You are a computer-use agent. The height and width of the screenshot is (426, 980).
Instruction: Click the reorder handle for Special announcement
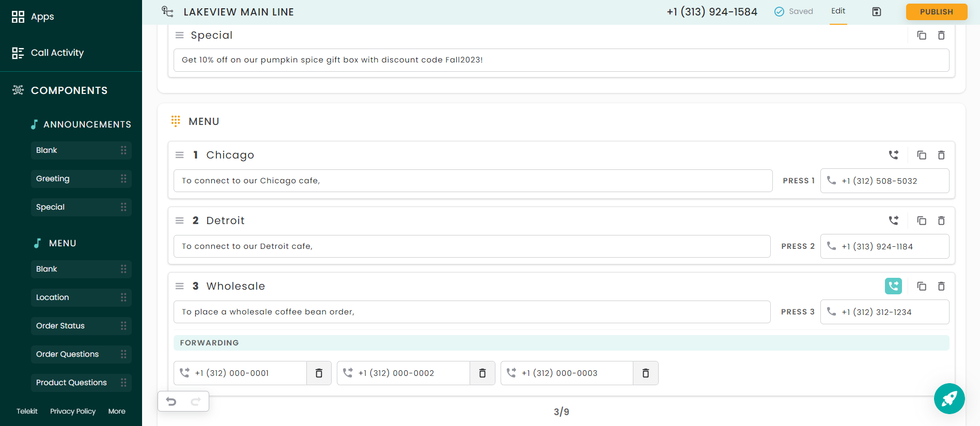pos(180,35)
